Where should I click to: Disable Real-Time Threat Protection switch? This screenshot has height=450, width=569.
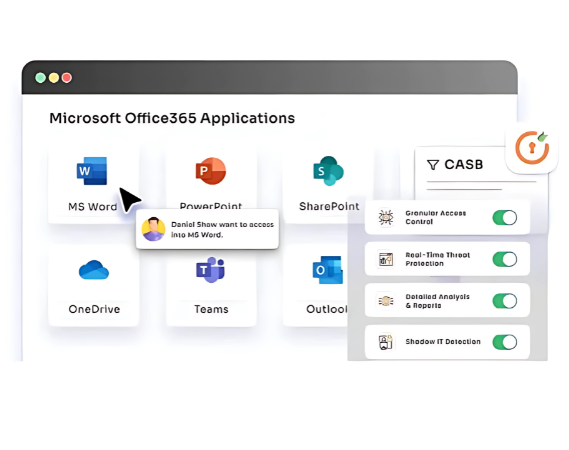pyautogui.click(x=505, y=259)
